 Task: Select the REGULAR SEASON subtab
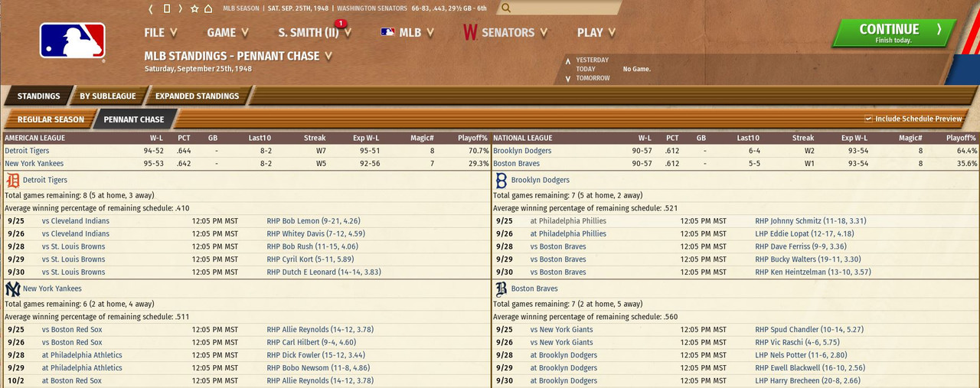[x=51, y=119]
